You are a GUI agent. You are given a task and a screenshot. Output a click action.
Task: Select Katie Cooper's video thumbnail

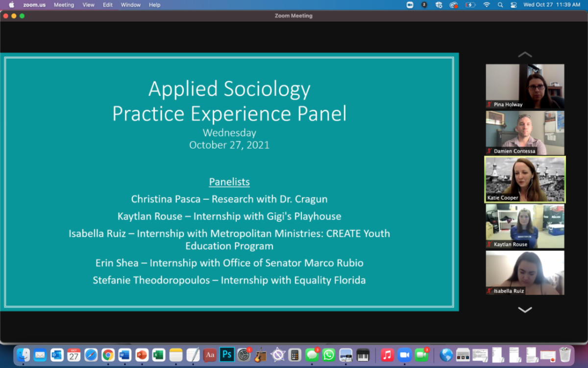click(525, 179)
